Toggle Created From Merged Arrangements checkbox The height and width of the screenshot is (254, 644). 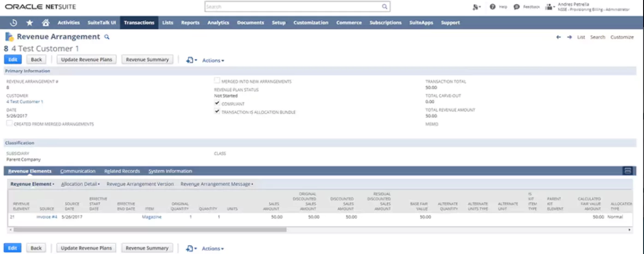pos(9,123)
